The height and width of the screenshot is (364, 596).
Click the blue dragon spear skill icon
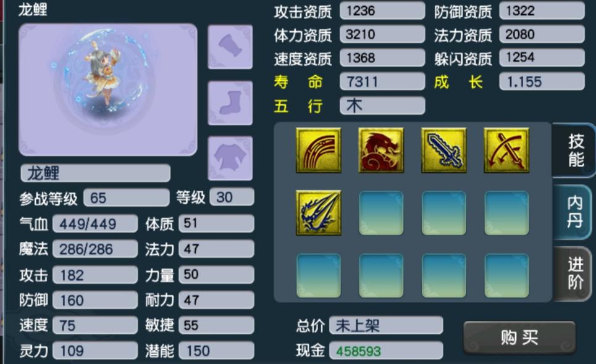(x=319, y=213)
